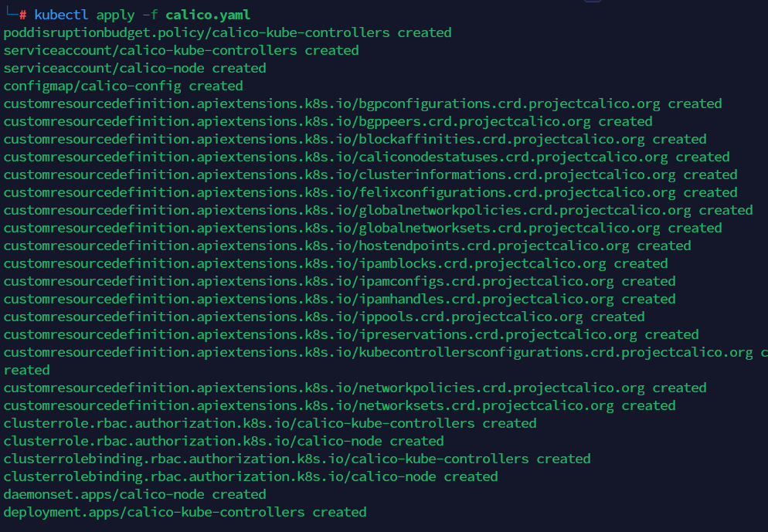The height and width of the screenshot is (532, 768).
Task: Click the networksets CRD output line
Action: tap(339, 405)
